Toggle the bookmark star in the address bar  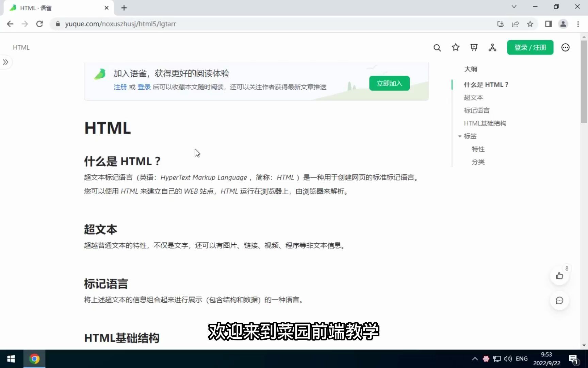[x=530, y=24]
